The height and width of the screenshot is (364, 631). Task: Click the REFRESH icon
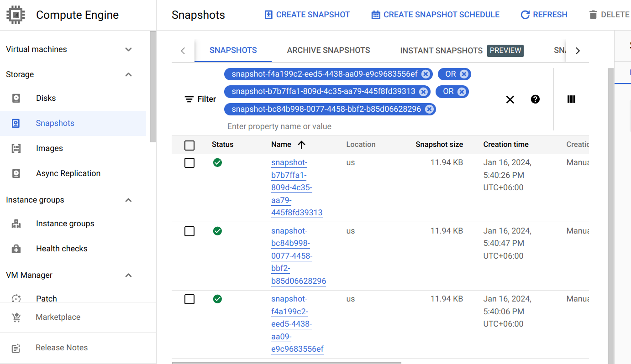click(526, 14)
